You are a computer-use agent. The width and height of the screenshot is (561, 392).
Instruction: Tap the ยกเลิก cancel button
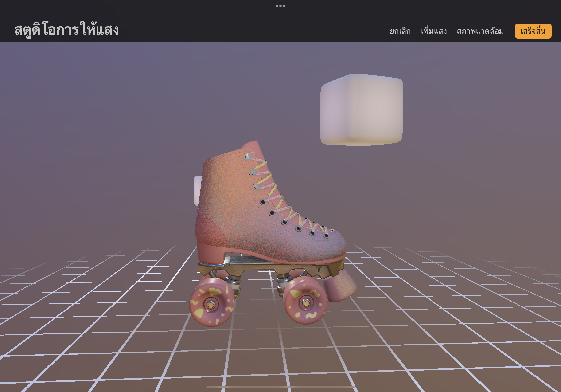click(x=400, y=31)
